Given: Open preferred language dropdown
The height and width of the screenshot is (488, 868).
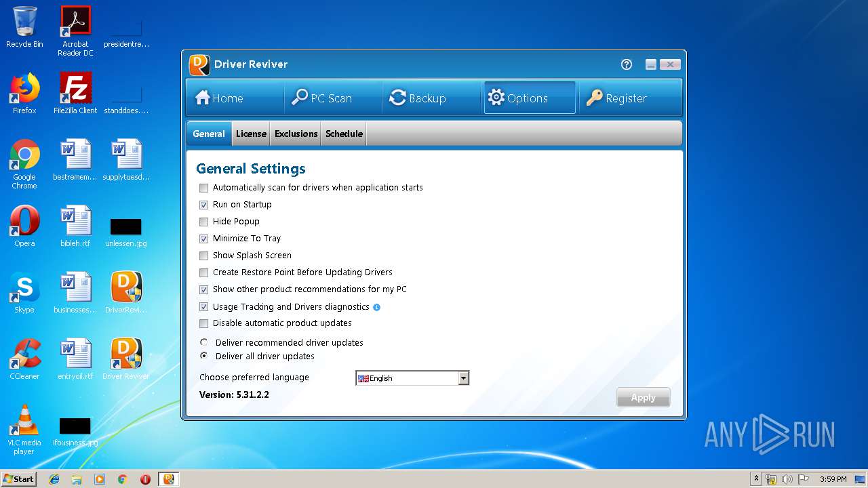Looking at the screenshot, I should [464, 378].
